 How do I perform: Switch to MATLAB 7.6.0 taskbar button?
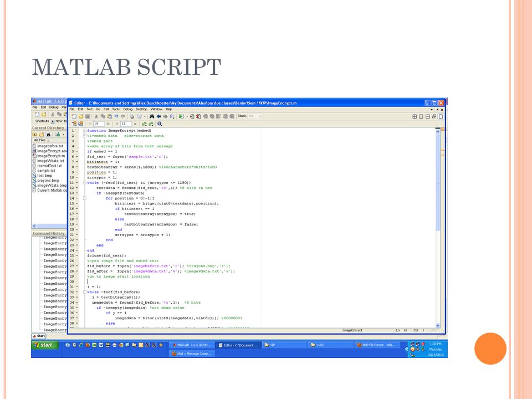[192, 345]
